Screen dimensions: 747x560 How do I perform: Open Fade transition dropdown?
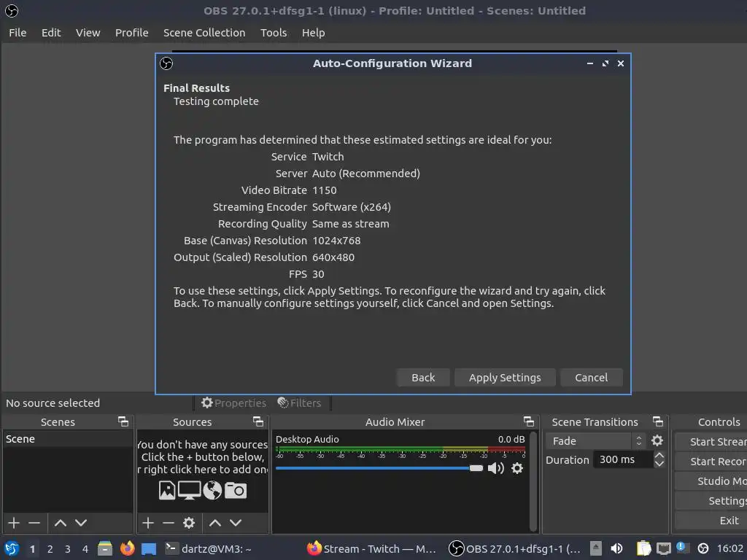pos(597,441)
